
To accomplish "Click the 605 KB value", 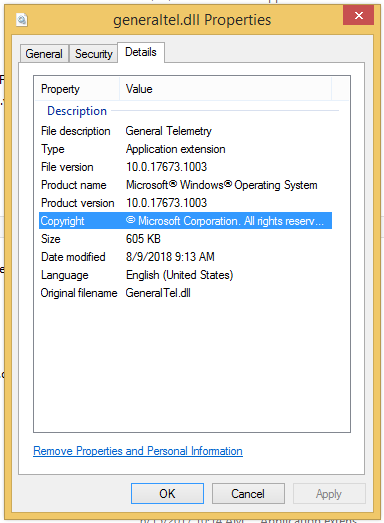I will coord(143,239).
